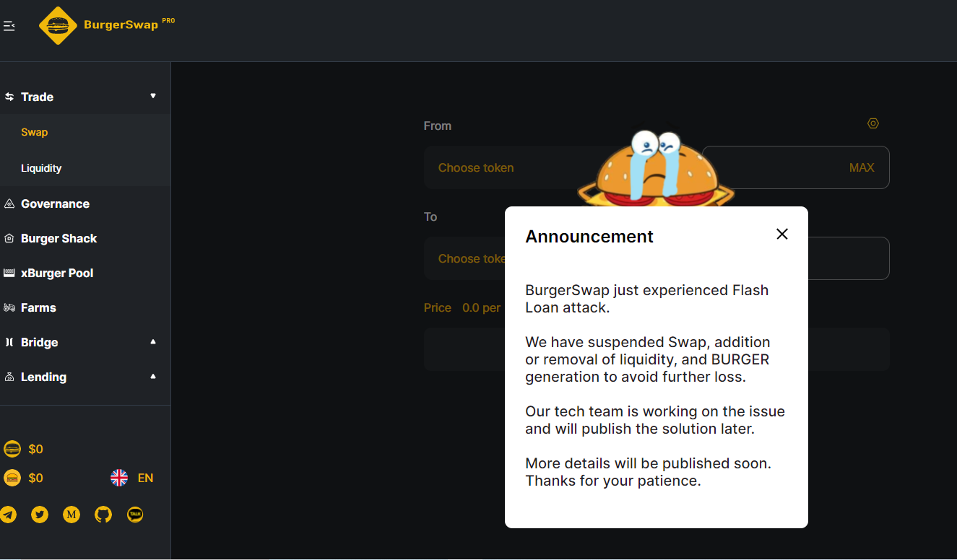This screenshot has height=560, width=957.
Task: Open the EN language selector
Action: tap(145, 478)
